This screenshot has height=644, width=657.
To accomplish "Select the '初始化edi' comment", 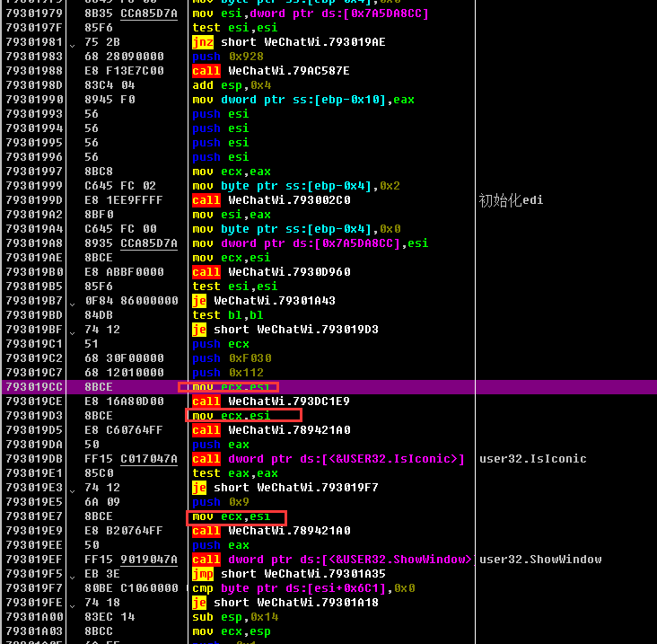I will pyautogui.click(x=511, y=200).
